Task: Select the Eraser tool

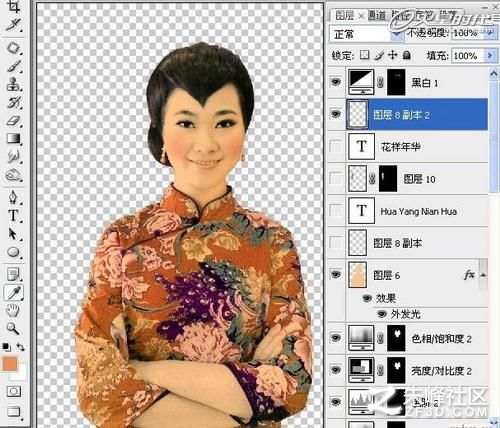Action: (13, 121)
